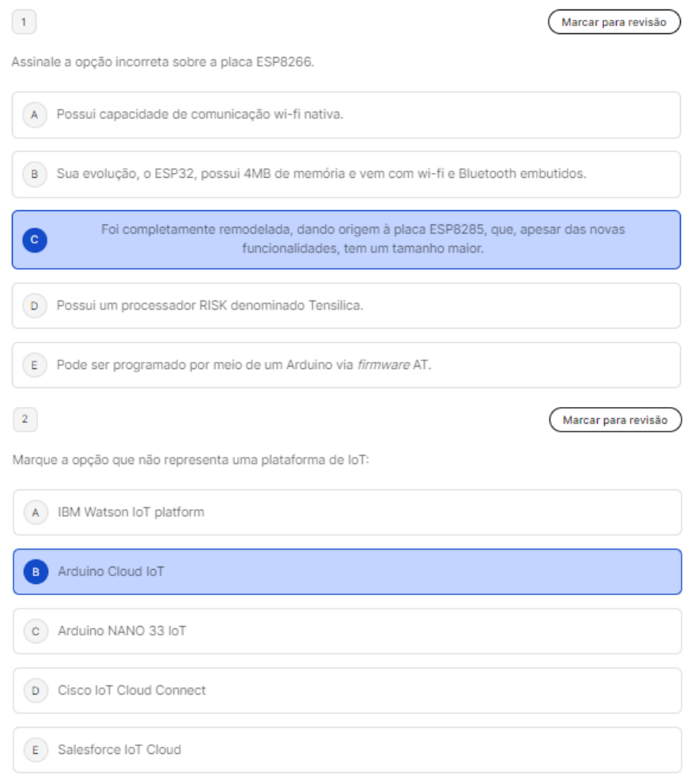Click the 'Arduino Cloud IoT' answer text

click(111, 571)
